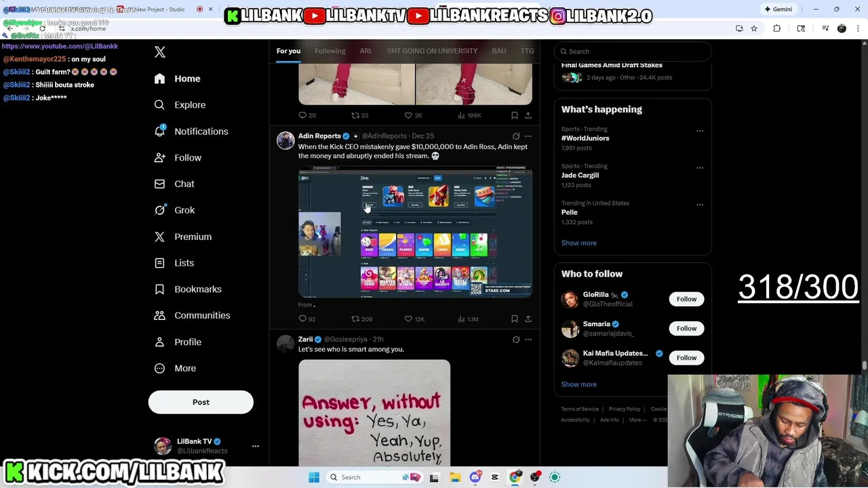Open Privacy Policy link
This screenshot has width=868, height=488.
click(x=625, y=409)
